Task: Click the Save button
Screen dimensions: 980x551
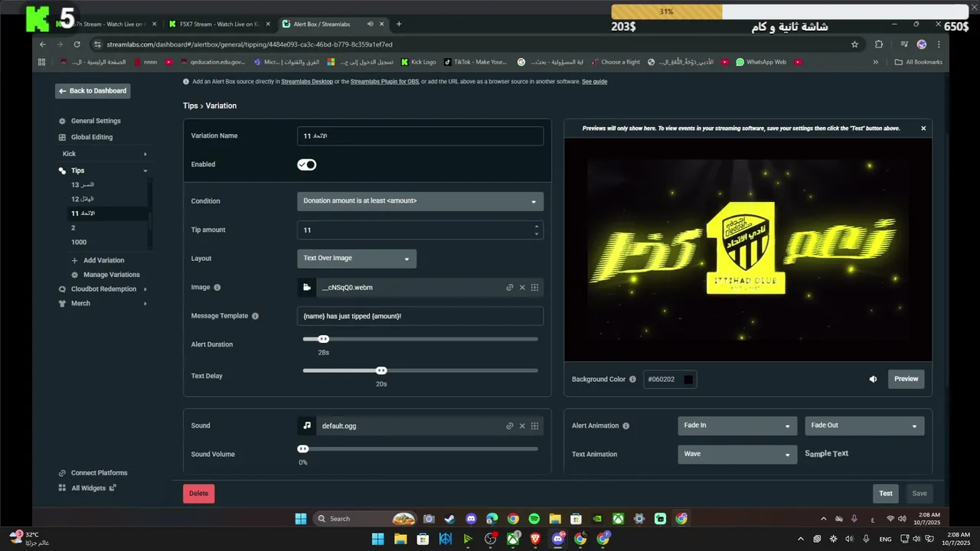Action: click(920, 494)
